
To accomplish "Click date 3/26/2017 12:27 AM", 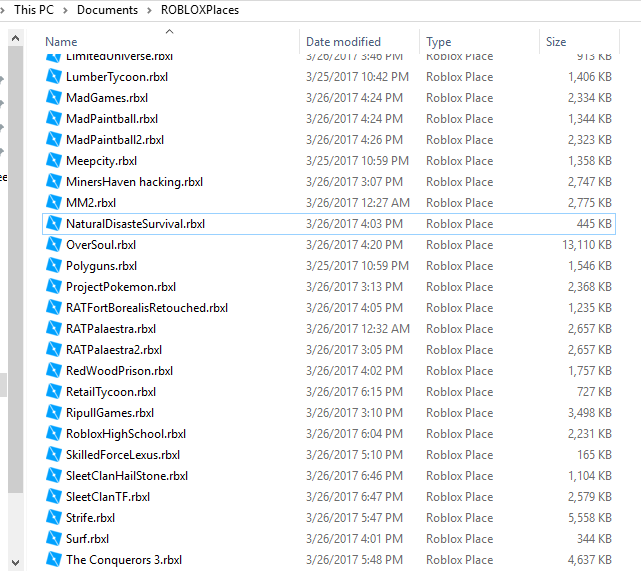I will tap(358, 203).
